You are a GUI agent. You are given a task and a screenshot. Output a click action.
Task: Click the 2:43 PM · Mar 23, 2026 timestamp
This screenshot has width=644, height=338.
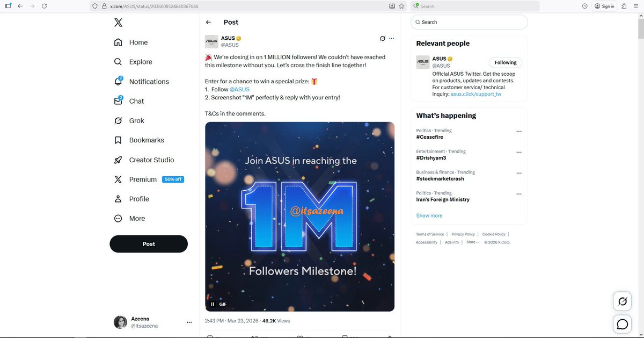[231, 321]
